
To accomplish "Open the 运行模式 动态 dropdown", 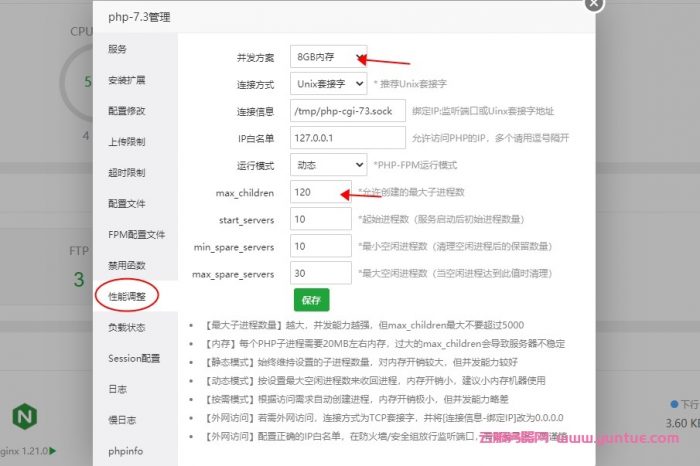I will click(329, 165).
